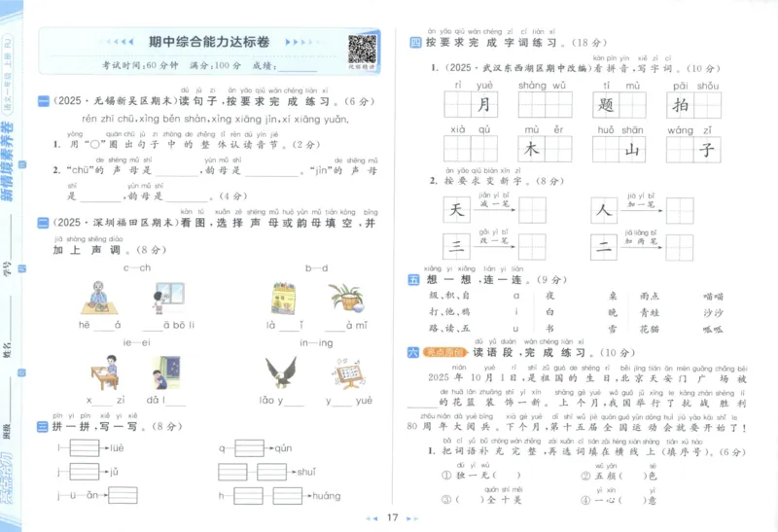
Task: Click section five's 五 number icon
Action: click(413, 280)
